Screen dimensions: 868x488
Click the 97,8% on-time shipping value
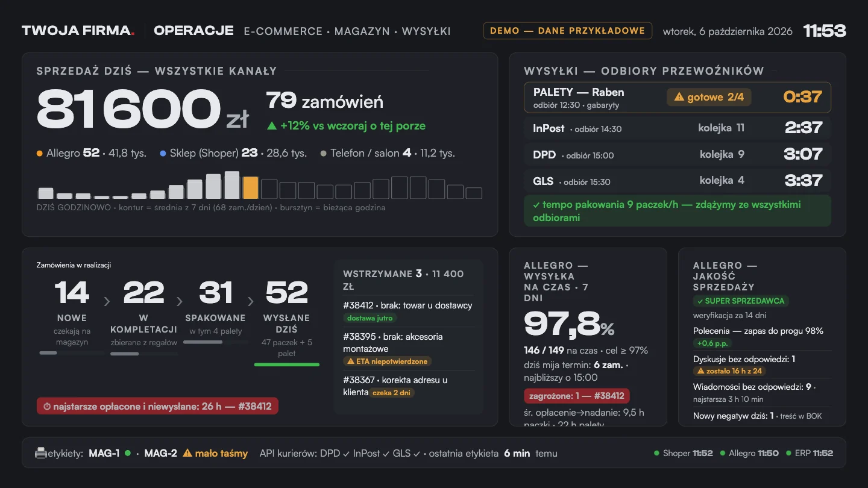click(x=569, y=324)
